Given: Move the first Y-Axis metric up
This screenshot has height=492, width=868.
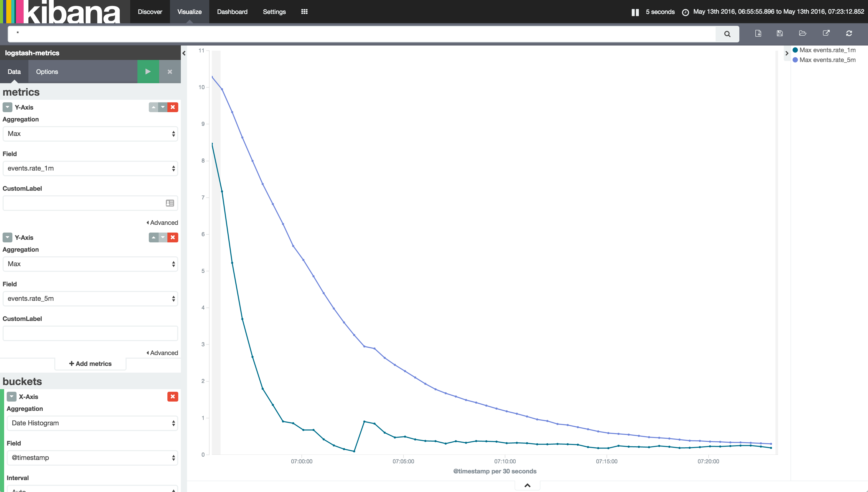Looking at the screenshot, I should click(153, 107).
